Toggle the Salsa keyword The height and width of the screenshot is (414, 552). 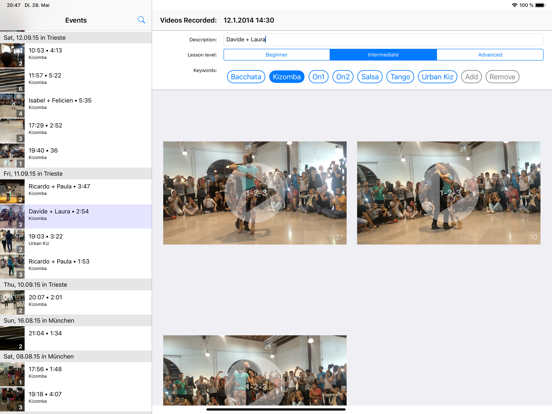(370, 77)
